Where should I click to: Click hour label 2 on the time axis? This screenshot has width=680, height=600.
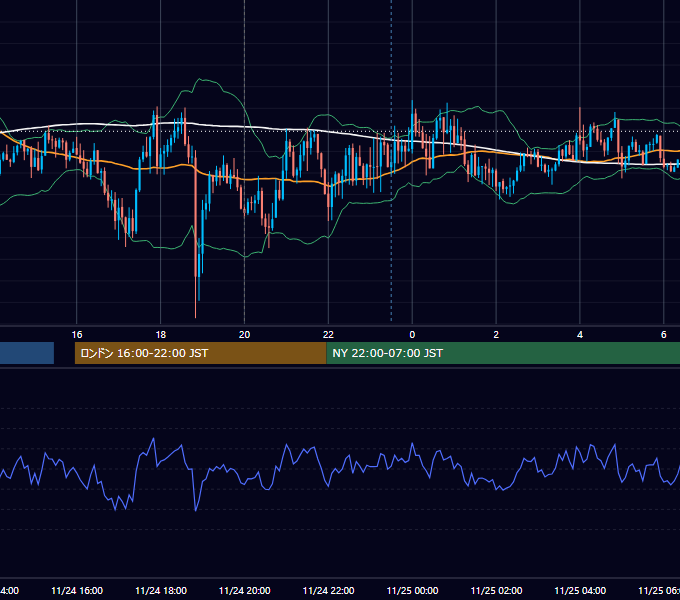point(496,335)
